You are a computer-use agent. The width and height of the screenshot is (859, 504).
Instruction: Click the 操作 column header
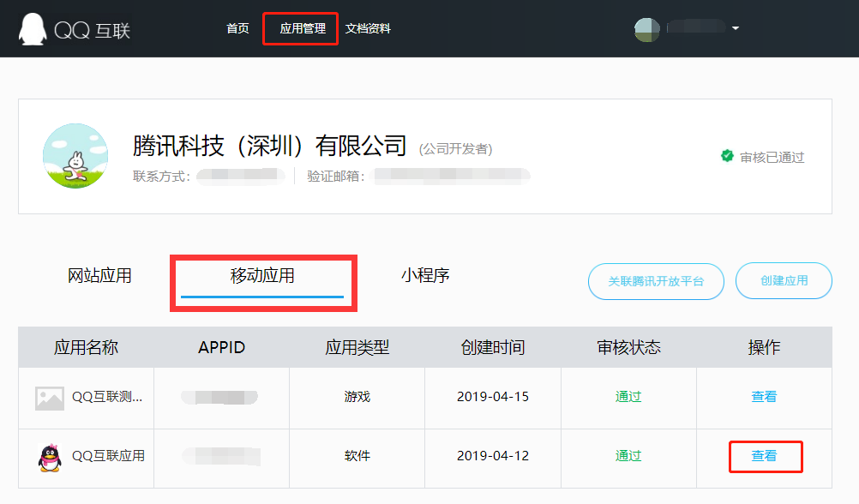764,347
